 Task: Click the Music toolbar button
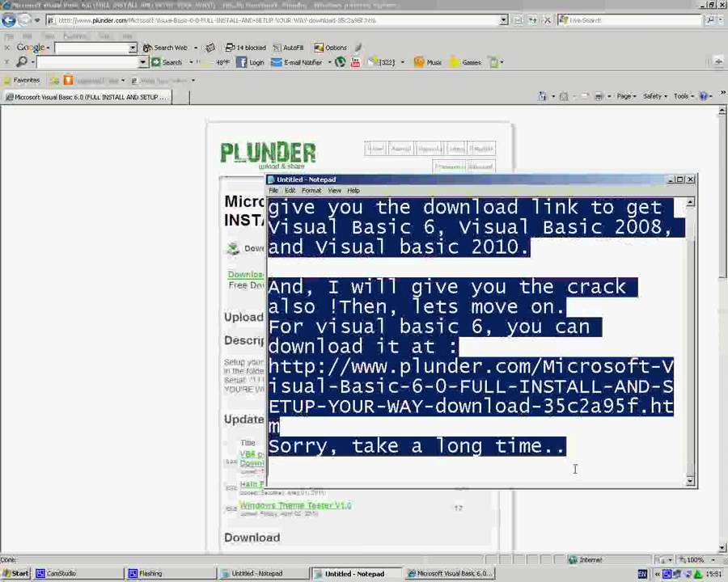(x=427, y=62)
